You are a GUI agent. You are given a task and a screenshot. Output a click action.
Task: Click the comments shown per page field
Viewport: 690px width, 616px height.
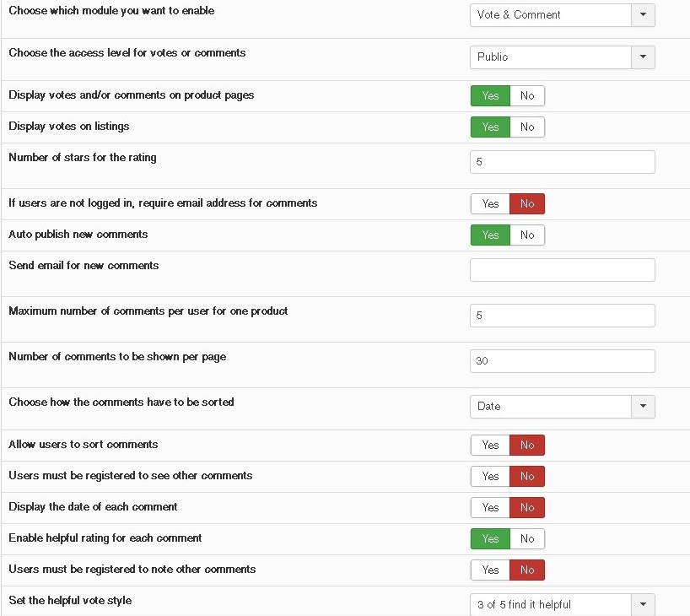click(x=562, y=361)
